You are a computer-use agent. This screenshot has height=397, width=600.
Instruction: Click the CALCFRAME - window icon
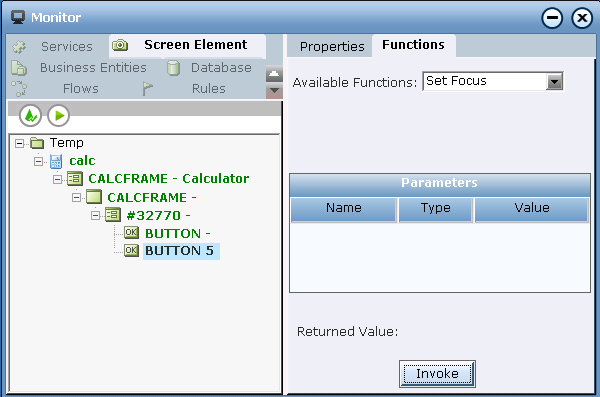click(94, 197)
